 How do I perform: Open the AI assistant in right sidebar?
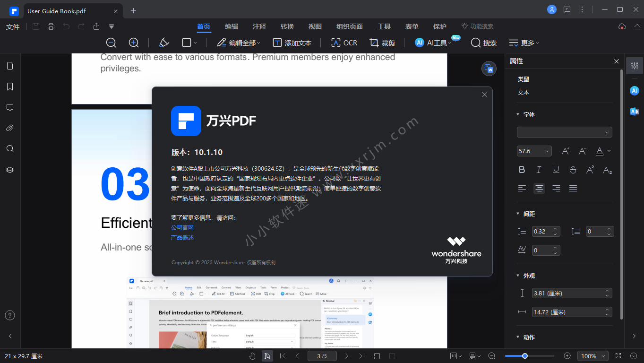(x=635, y=90)
